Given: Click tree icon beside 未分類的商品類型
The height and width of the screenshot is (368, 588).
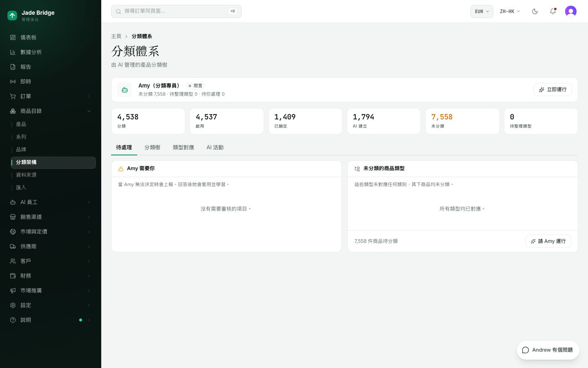Looking at the screenshot, I should point(357,169).
